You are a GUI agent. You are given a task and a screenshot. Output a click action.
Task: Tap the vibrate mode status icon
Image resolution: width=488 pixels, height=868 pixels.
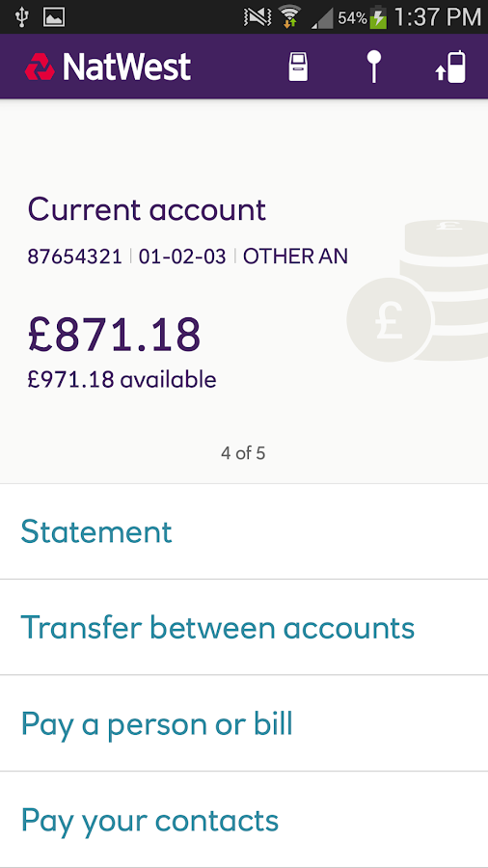click(x=258, y=17)
